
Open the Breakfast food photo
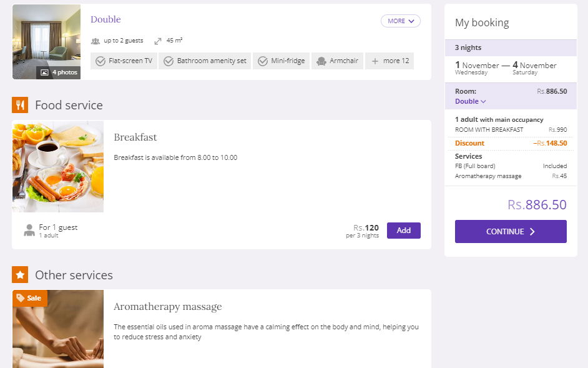click(x=58, y=166)
